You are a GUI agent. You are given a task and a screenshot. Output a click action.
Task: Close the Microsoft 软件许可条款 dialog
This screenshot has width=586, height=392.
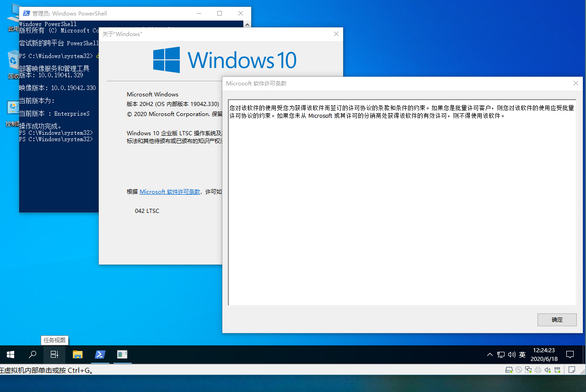pyautogui.click(x=576, y=83)
